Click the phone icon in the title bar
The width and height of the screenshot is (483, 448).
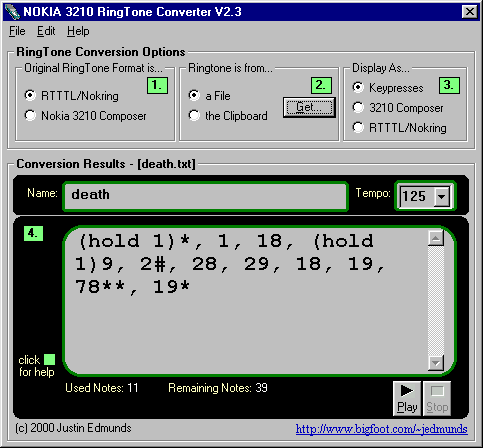[x=12, y=12]
